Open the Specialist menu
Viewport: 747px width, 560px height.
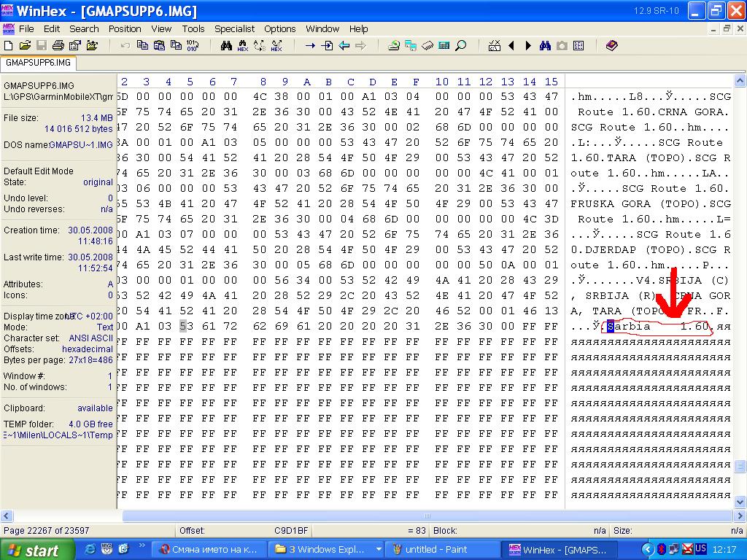[x=234, y=28]
